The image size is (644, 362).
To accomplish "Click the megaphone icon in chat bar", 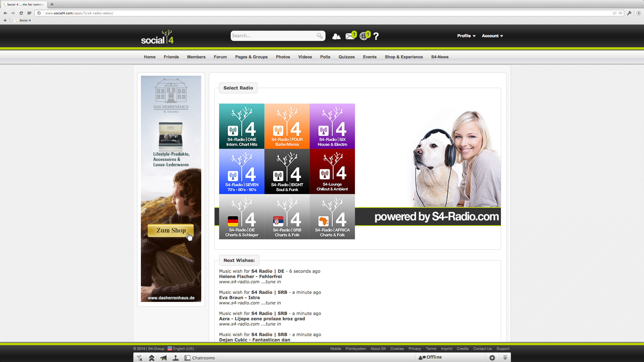I will point(164,358).
